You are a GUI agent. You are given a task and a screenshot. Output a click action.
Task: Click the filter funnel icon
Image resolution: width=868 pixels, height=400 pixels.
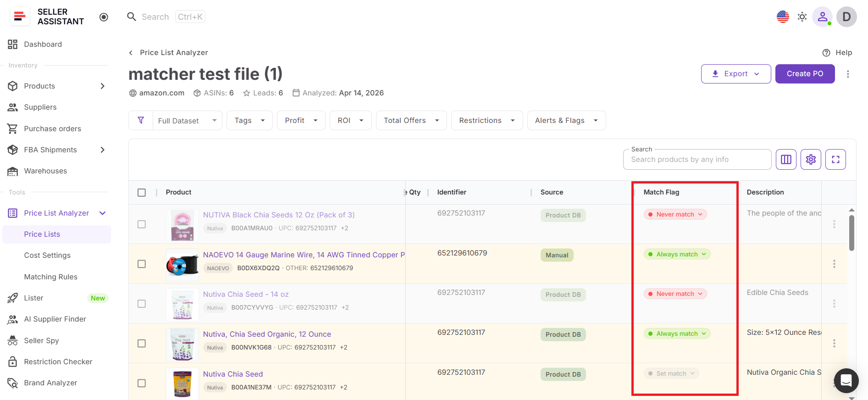click(141, 120)
